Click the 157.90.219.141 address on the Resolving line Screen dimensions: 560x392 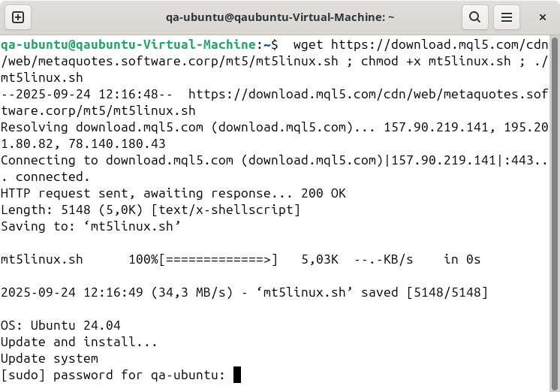tap(435, 127)
